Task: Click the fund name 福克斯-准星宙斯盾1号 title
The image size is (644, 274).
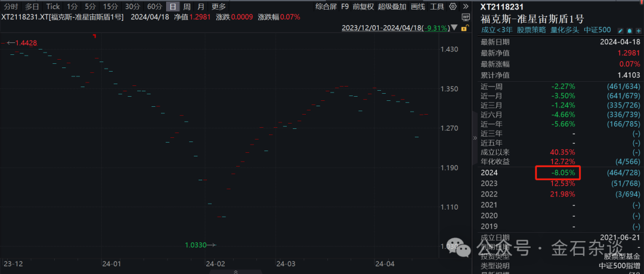Action: click(x=532, y=19)
